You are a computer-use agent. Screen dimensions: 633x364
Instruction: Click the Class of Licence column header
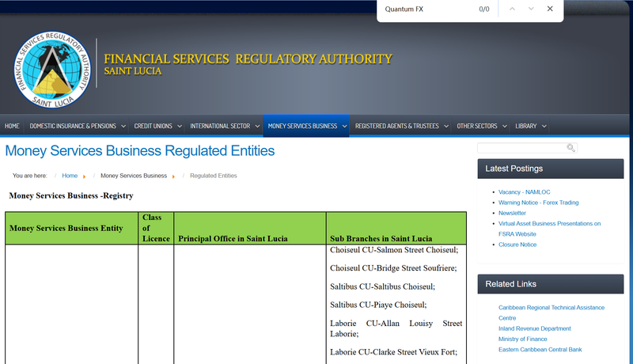click(x=156, y=228)
